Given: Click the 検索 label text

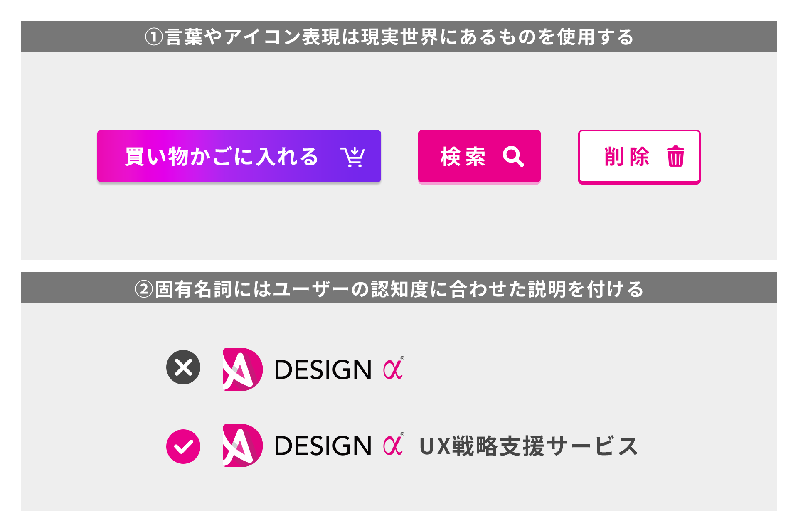Looking at the screenshot, I should point(463,157).
